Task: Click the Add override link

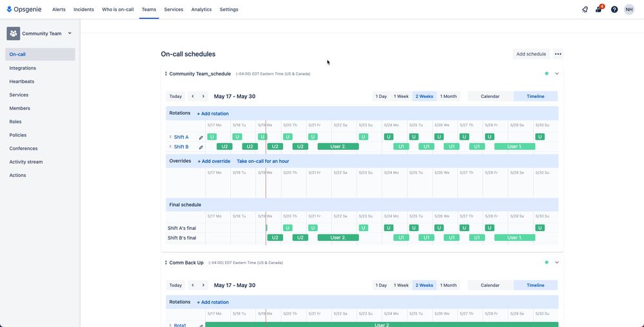Action: (214, 161)
